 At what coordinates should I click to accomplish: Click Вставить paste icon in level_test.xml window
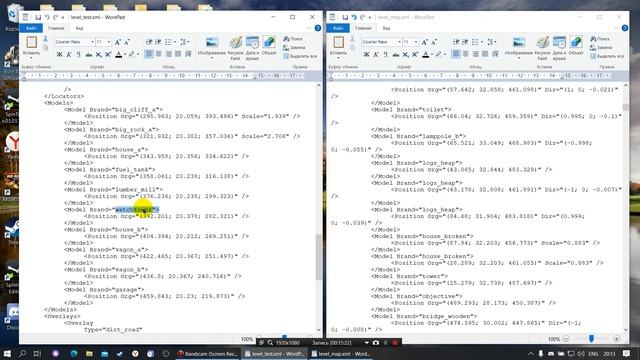(x=31, y=42)
